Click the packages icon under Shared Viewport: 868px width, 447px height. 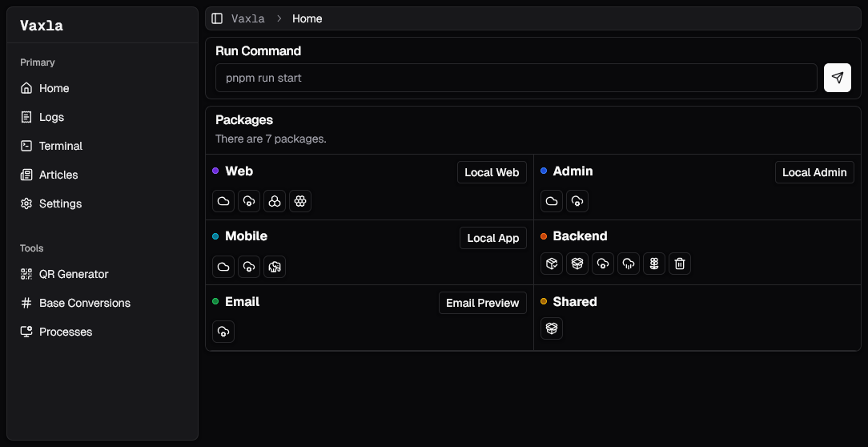point(552,328)
